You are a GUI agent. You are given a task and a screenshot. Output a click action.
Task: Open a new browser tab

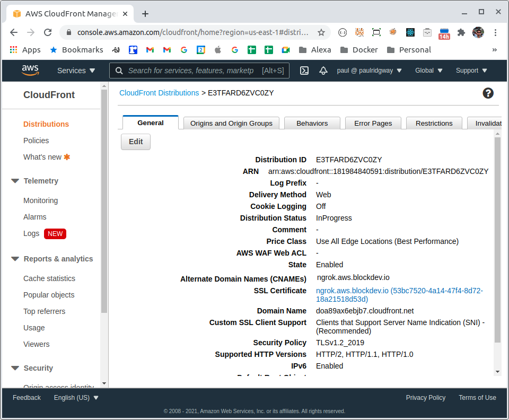[x=145, y=14]
